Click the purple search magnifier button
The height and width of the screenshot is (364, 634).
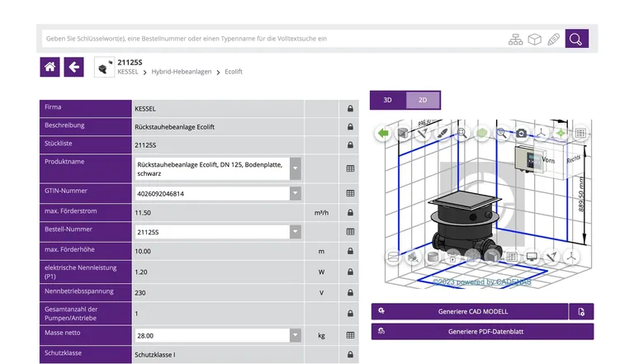point(576,39)
